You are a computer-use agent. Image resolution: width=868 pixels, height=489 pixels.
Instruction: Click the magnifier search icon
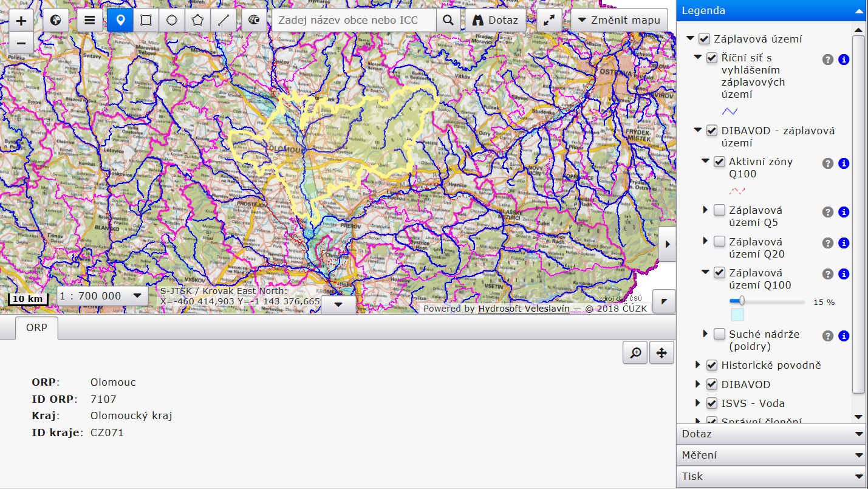pos(448,21)
